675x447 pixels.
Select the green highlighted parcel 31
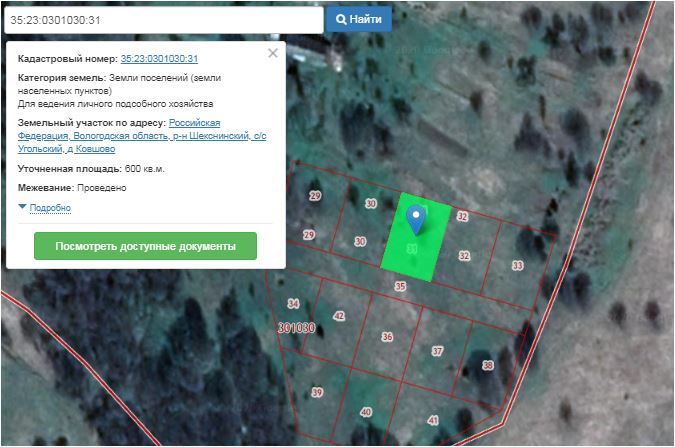[x=410, y=250]
